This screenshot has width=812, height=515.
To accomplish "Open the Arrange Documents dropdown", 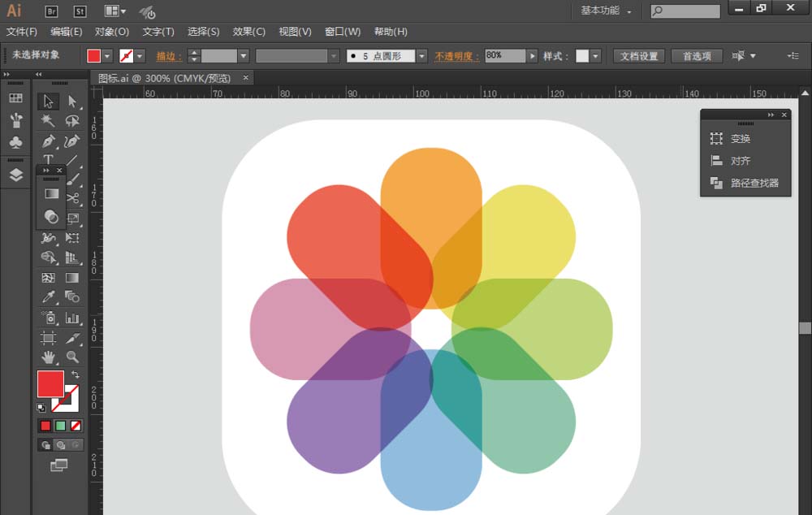I will click(115, 11).
